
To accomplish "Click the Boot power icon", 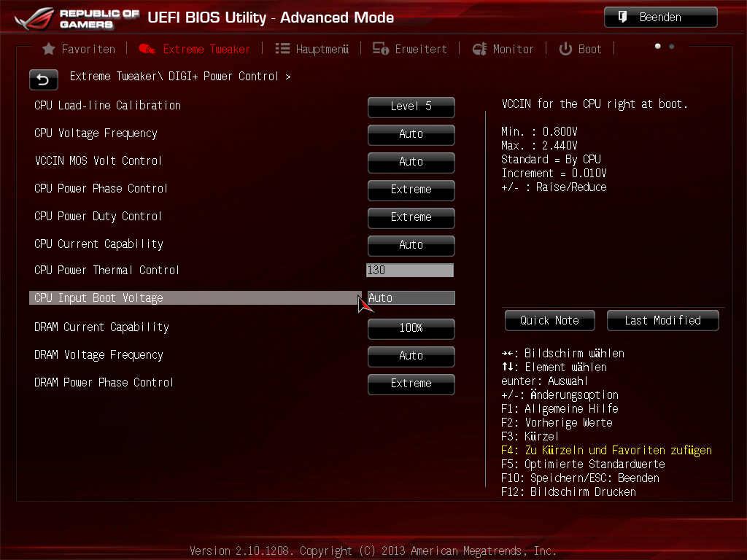I will [x=565, y=49].
